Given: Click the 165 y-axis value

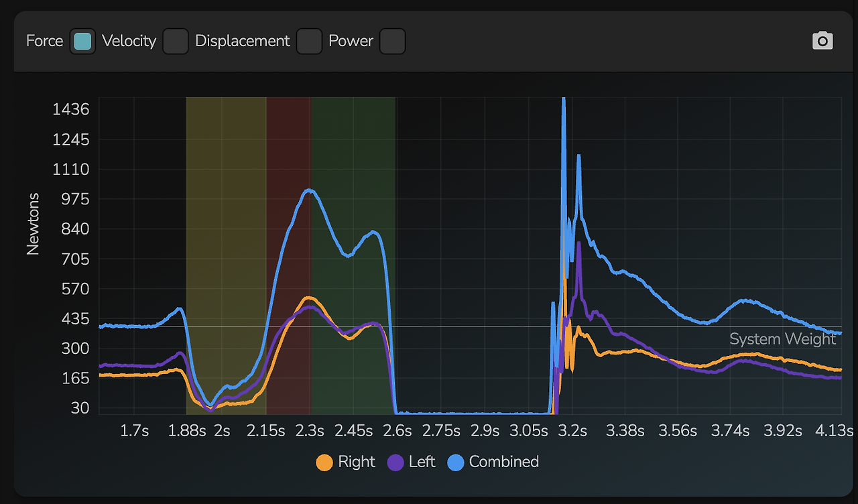Looking at the screenshot, I should coord(75,378).
